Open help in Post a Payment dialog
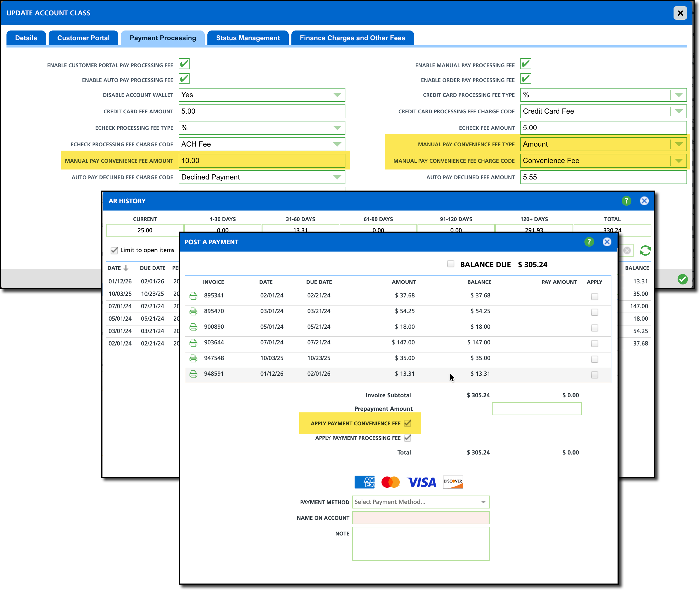The image size is (700, 590). (589, 242)
